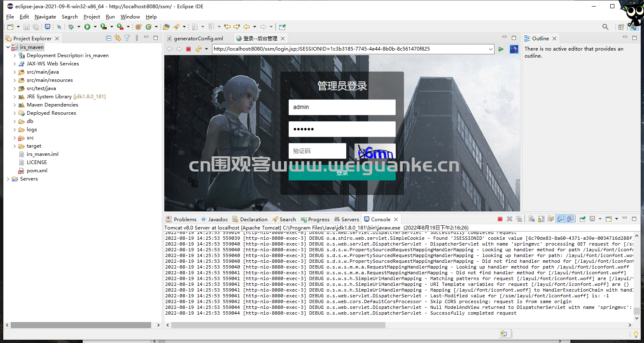Click the New Java Package icon

pyautogui.click(x=138, y=27)
